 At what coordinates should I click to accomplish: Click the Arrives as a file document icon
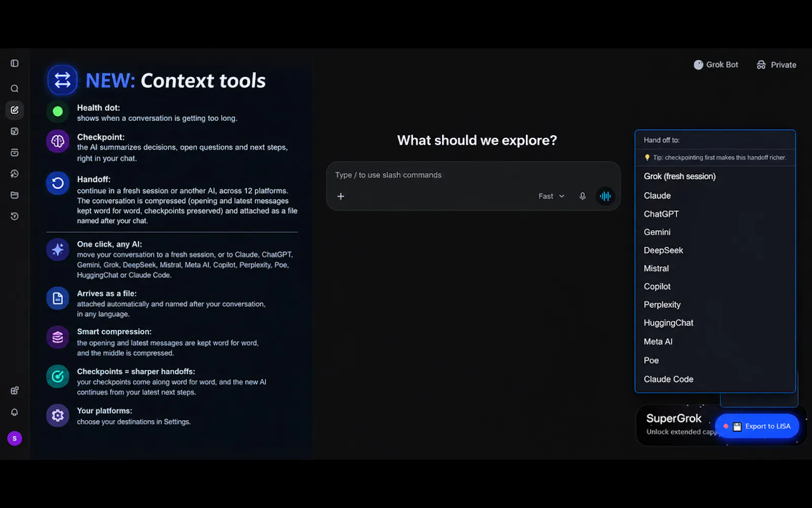pyautogui.click(x=58, y=299)
